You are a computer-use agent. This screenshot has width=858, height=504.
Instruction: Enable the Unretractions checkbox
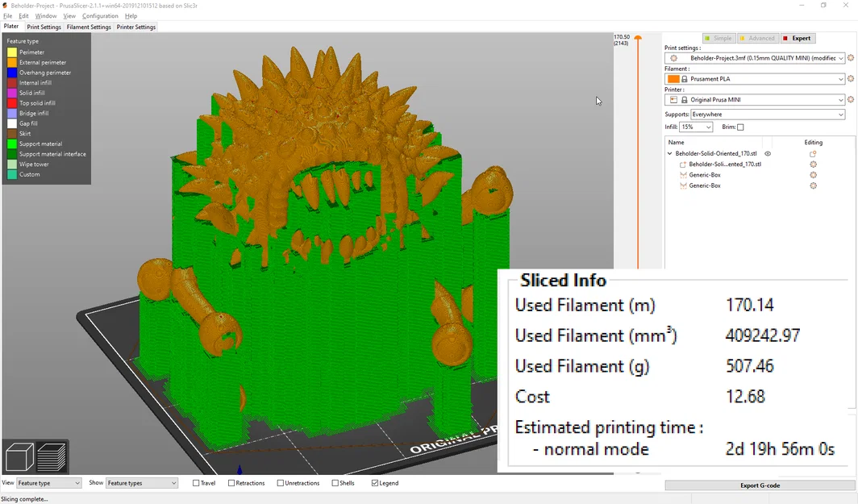(x=280, y=483)
